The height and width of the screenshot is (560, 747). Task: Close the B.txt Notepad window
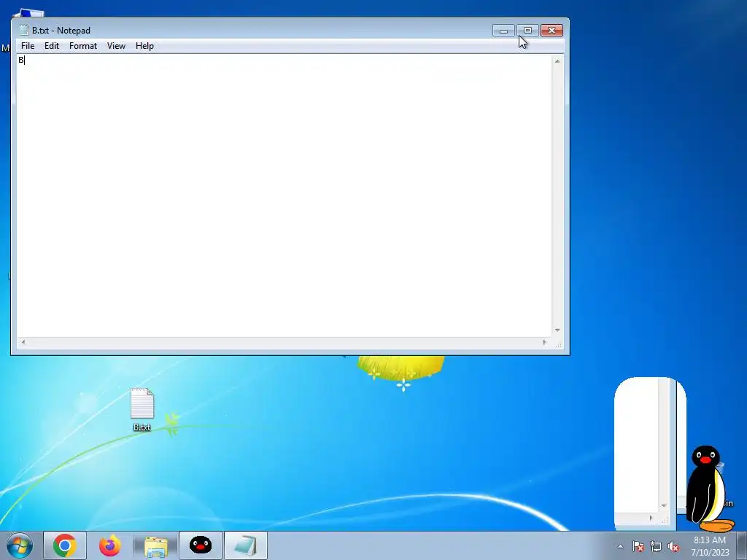[551, 31]
